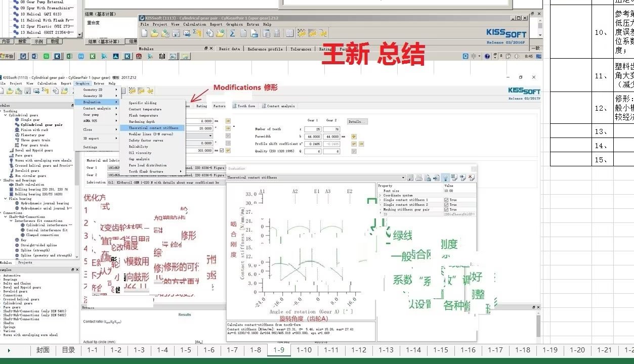Open the Graphics menu
The height and width of the screenshot is (364, 634).
[x=82, y=83]
